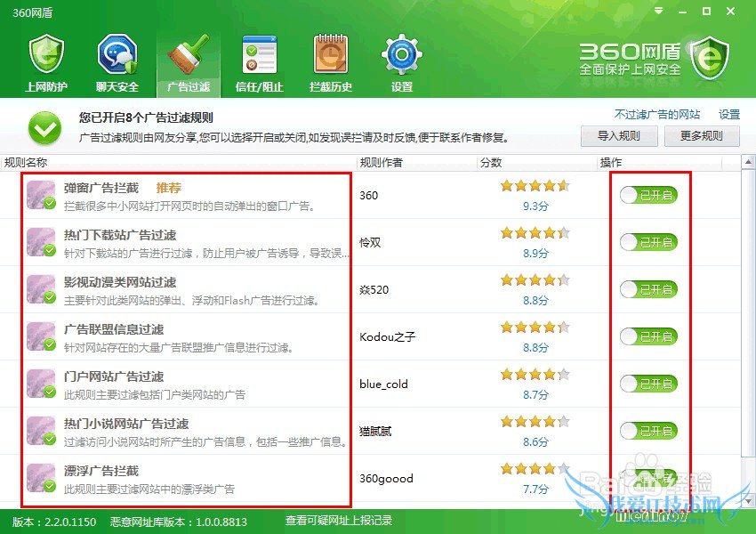Open the 不过滤广告的网站 link
Image resolution: width=756 pixels, height=534 pixels.
[x=657, y=114]
